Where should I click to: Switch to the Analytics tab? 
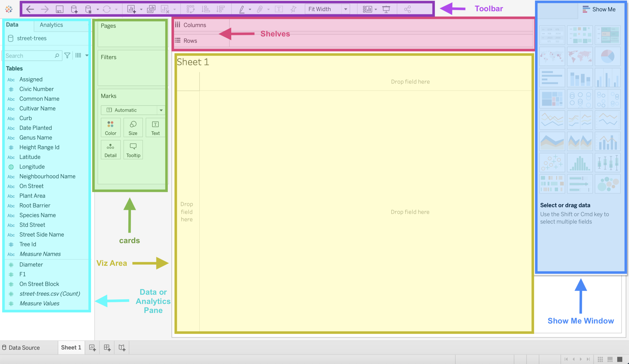pos(51,25)
